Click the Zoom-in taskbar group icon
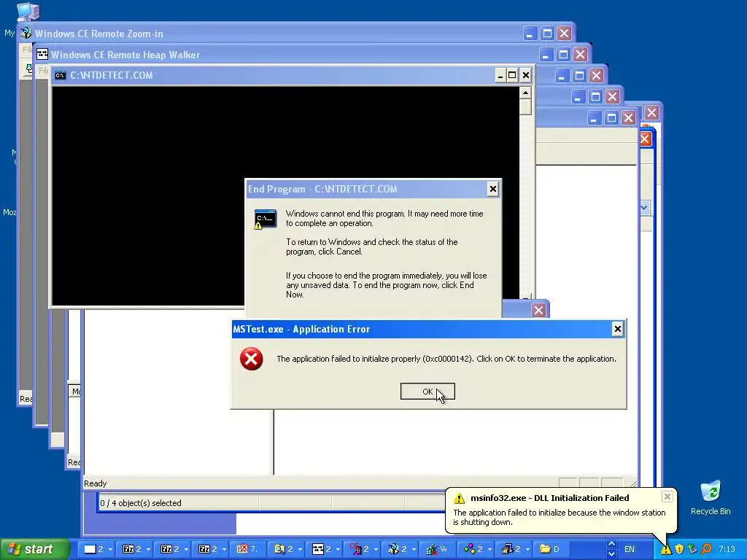 393,549
